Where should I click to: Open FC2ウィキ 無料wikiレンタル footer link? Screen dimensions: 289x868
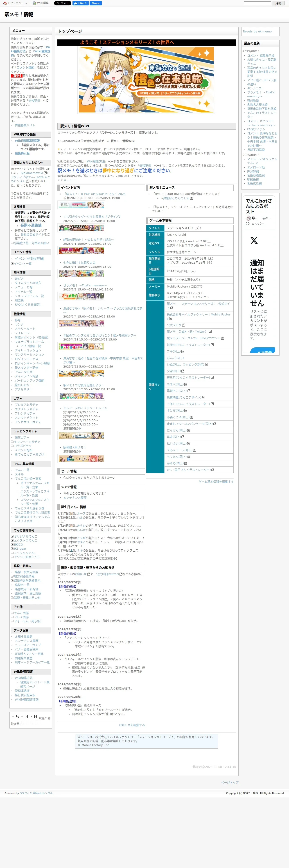coord(36,793)
